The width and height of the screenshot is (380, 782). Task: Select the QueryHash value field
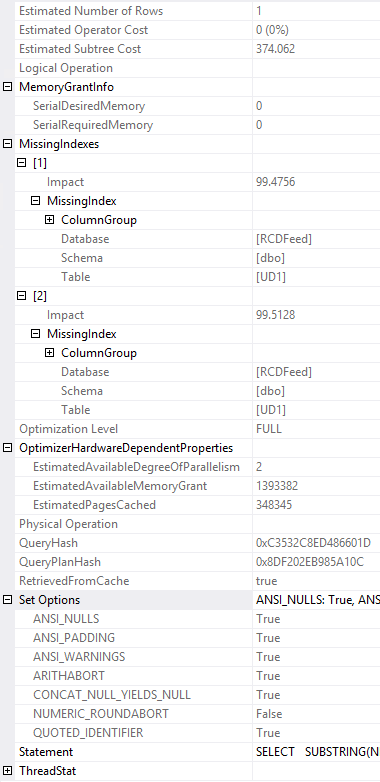316,543
